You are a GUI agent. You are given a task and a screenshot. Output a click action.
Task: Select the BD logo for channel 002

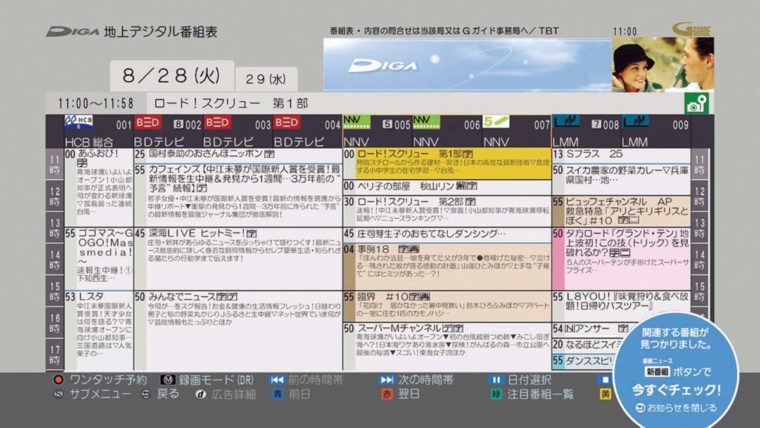pyautogui.click(x=148, y=123)
